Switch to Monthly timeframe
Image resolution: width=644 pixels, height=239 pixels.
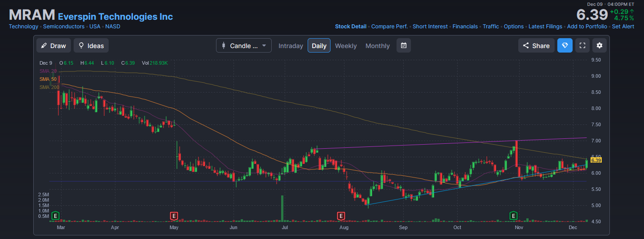378,46
